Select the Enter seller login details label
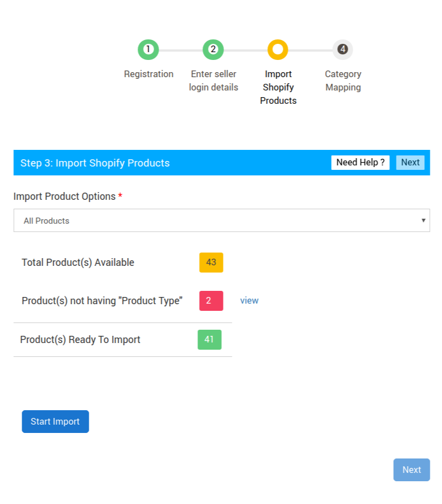Image resolution: width=442 pixels, height=504 pixels. [x=214, y=80]
